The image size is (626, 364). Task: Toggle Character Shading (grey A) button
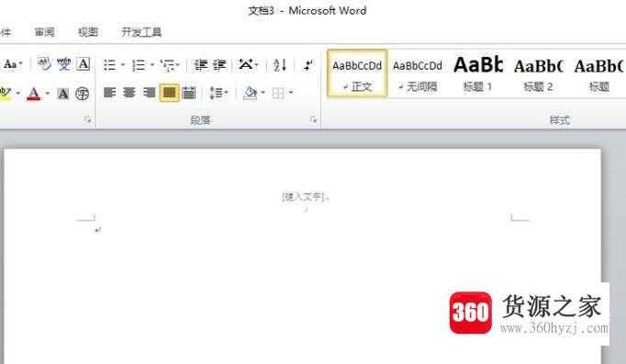click(62, 94)
